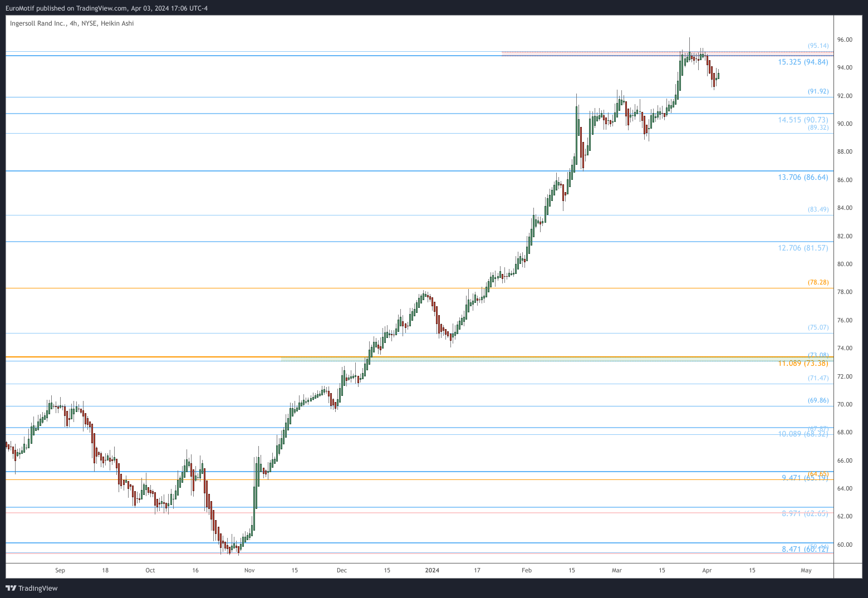Click 80.00 on the price axis
Viewport: 868px width, 598px height.
[x=845, y=264]
